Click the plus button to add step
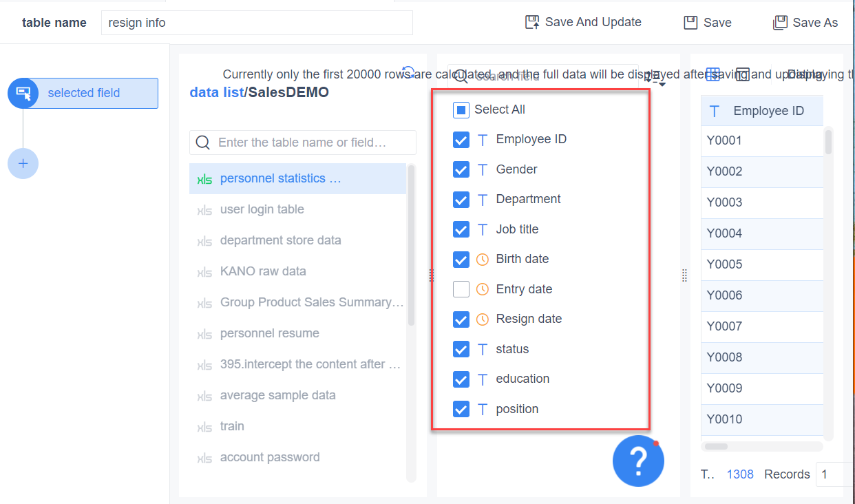 [23, 164]
